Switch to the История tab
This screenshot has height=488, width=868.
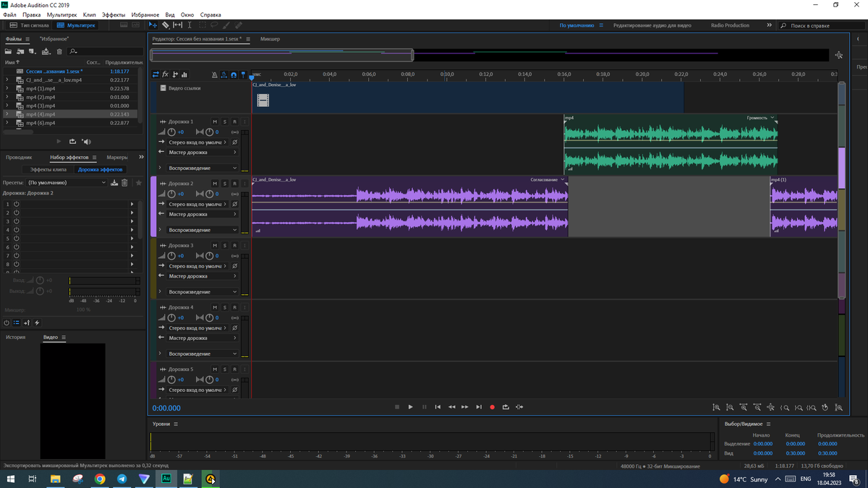click(15, 337)
